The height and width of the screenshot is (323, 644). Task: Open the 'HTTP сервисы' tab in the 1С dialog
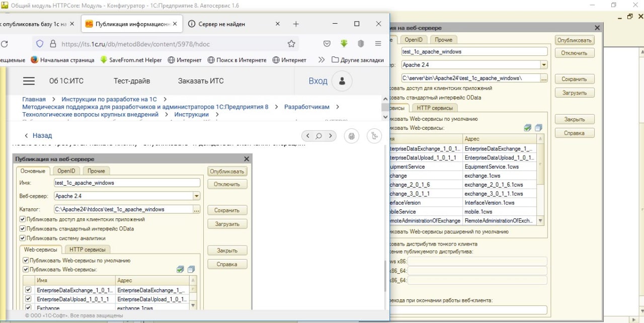click(x=435, y=108)
